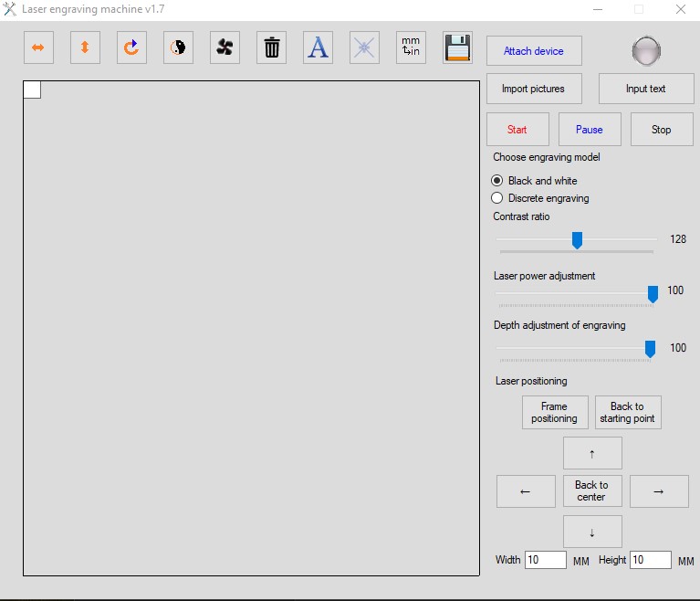The image size is (700, 601).
Task: Close the Laser engraving machine window
Action: click(x=680, y=9)
